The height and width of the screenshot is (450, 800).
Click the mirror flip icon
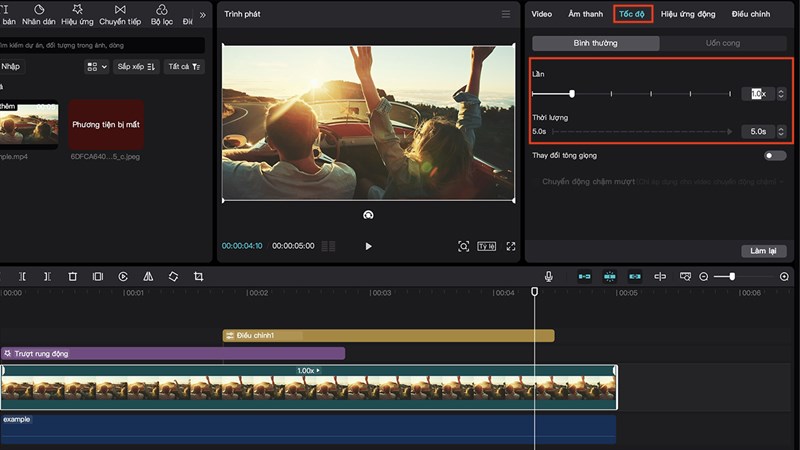click(x=148, y=276)
